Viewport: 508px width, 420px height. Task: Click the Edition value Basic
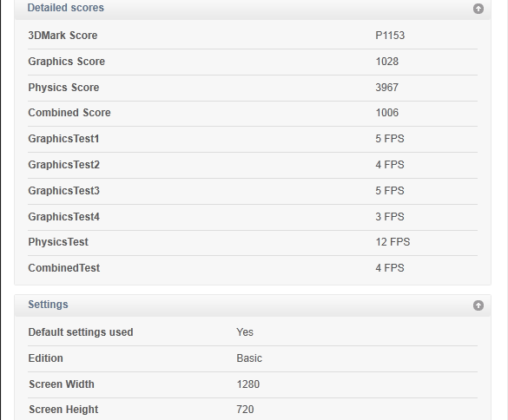[249, 358]
